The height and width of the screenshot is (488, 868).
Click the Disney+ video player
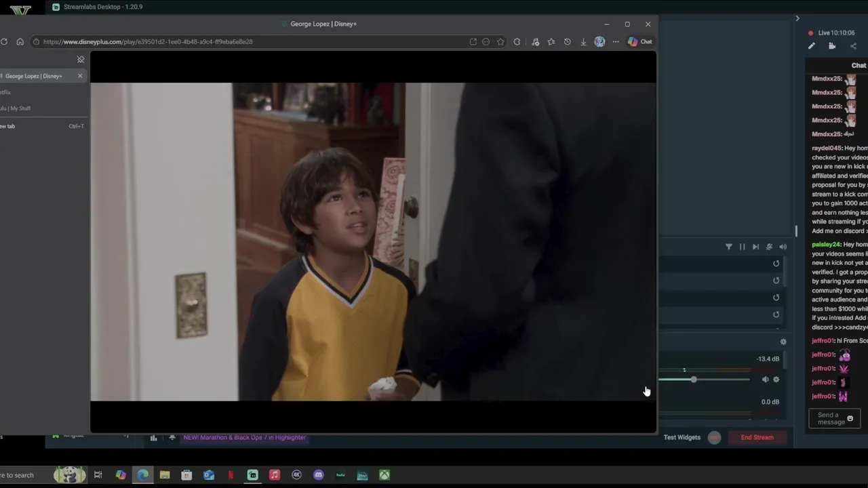(x=373, y=242)
